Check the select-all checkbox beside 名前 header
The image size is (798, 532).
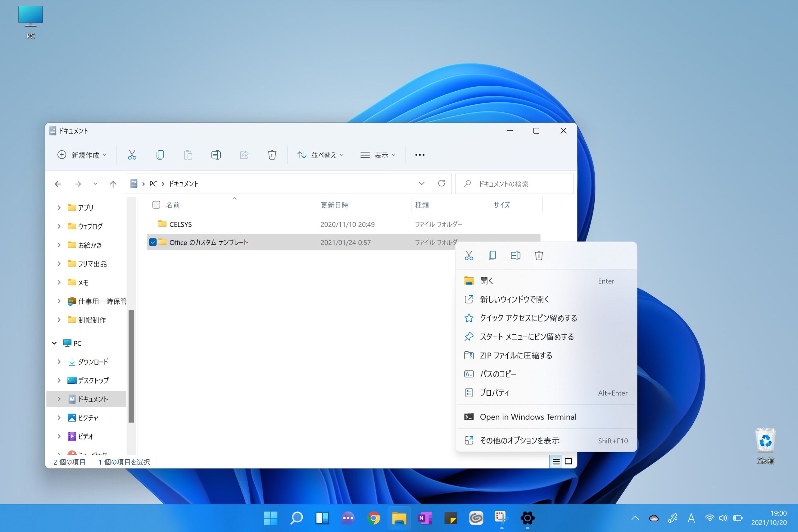click(156, 205)
